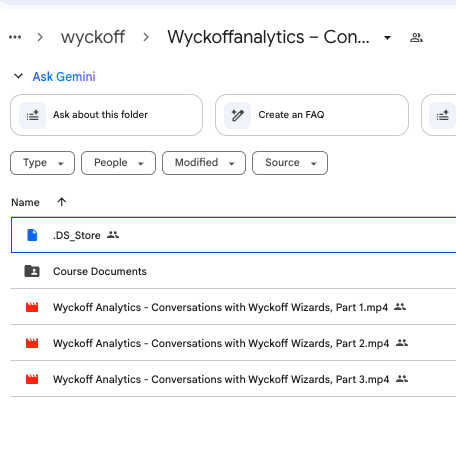Collapse the Ask Gemini section chevron
Image resolution: width=456 pixels, height=458 pixels.
[18, 76]
